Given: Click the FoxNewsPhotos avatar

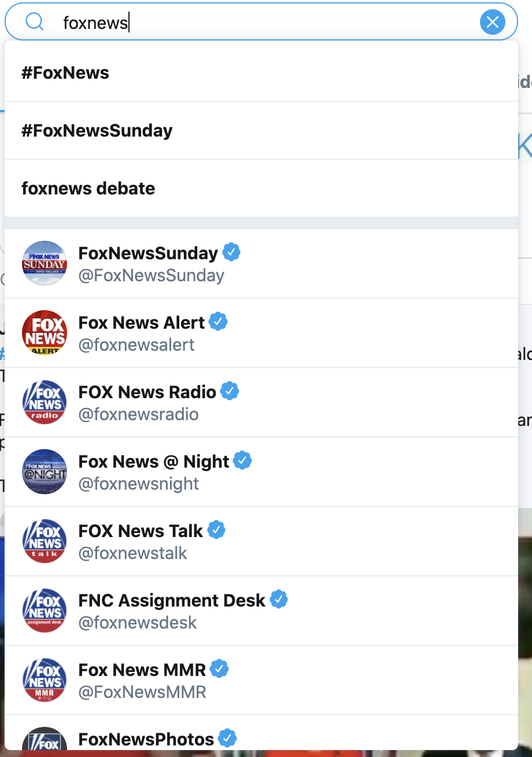Looking at the screenshot, I should pos(45,740).
